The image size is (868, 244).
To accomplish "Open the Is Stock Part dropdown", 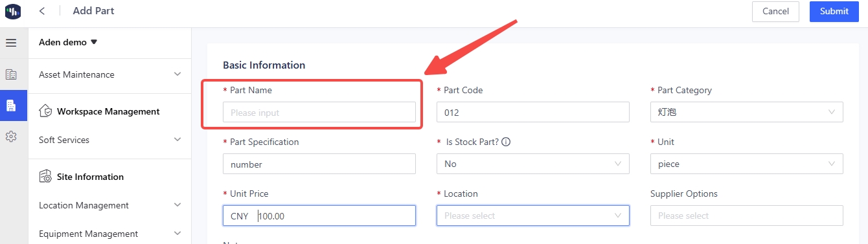I will click(x=532, y=164).
